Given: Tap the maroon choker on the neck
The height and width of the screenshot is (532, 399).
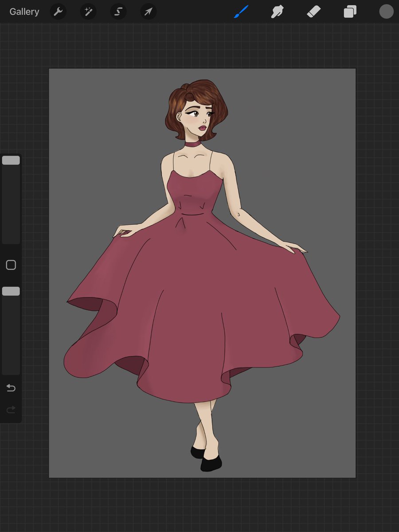Looking at the screenshot, I should click(x=192, y=145).
